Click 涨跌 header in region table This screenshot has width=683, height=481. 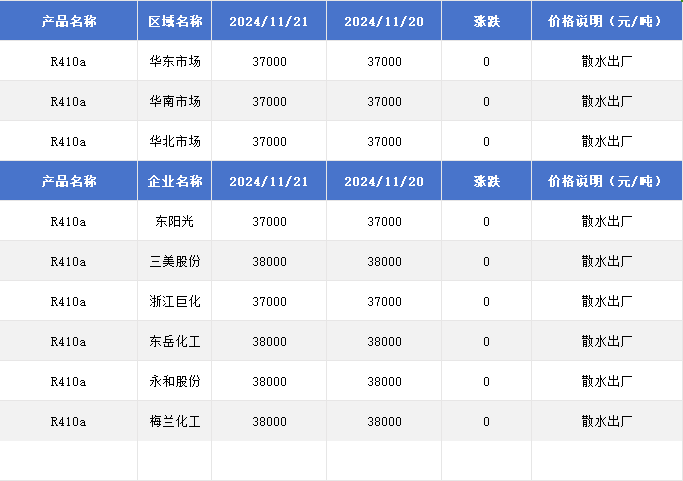tap(487, 21)
